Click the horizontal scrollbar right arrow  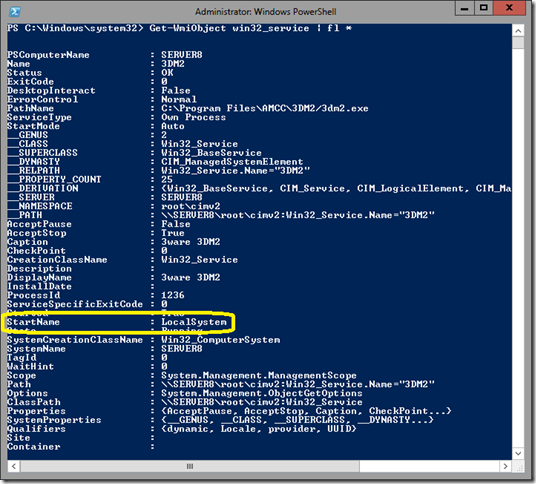pos(506,466)
